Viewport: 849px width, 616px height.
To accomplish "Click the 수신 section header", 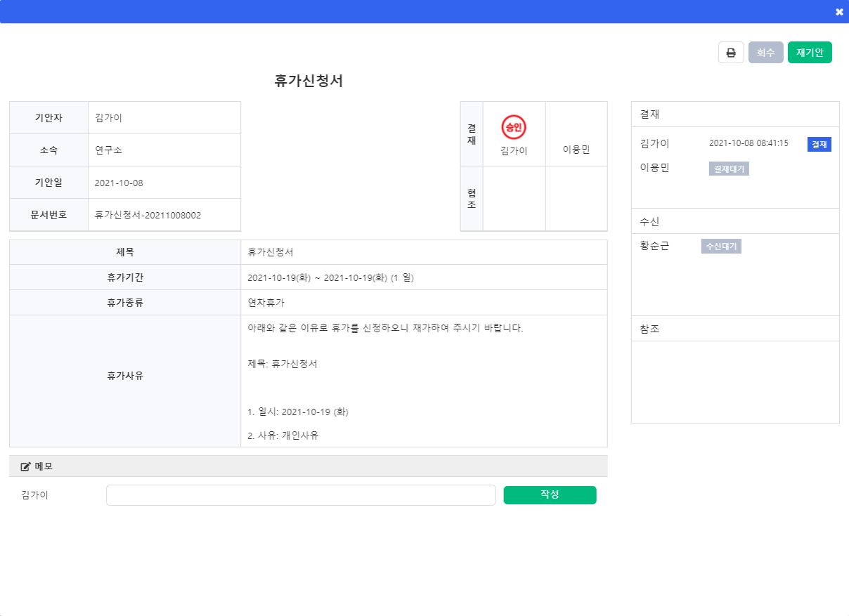I will point(650,221).
